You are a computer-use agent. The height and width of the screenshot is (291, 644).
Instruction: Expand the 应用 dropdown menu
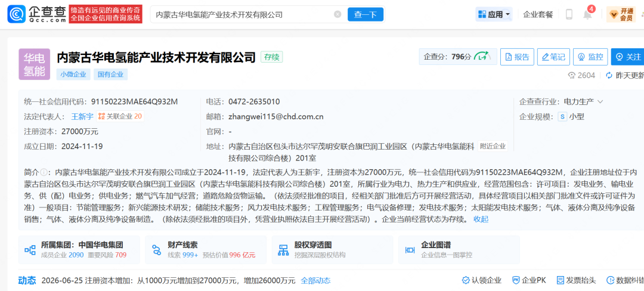point(494,14)
